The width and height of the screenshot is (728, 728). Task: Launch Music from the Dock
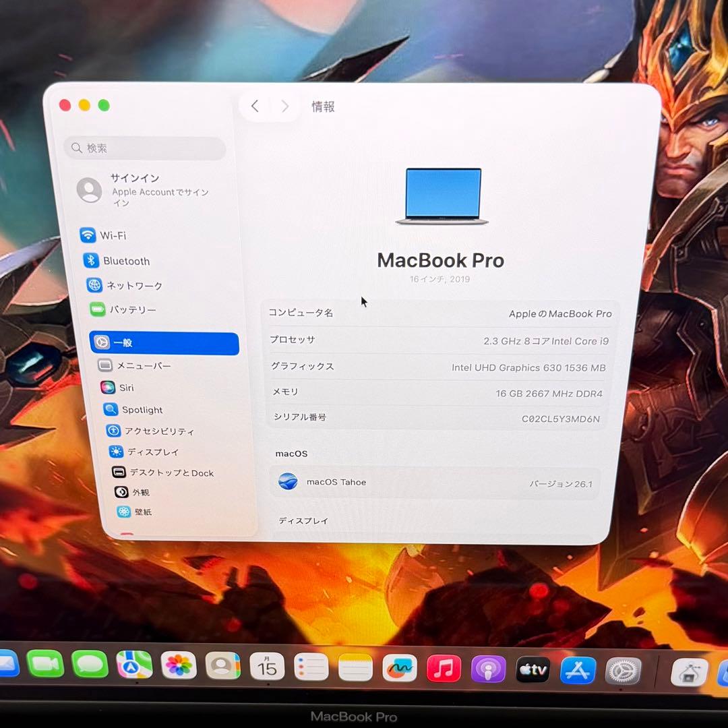[x=443, y=668]
